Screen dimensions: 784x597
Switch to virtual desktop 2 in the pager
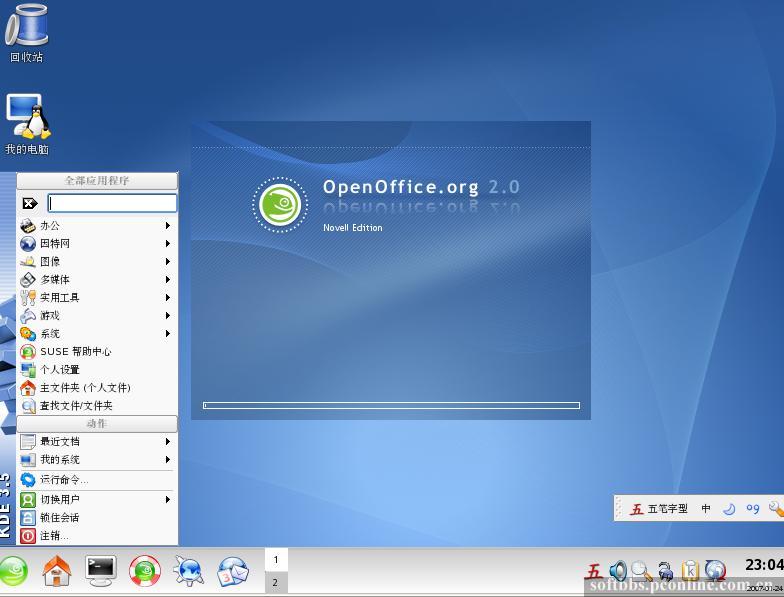(x=276, y=582)
